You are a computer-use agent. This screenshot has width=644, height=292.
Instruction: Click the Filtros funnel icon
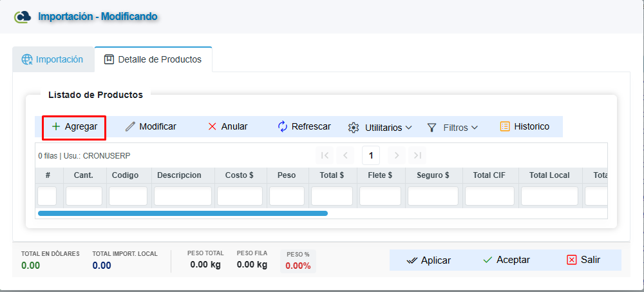click(x=431, y=128)
